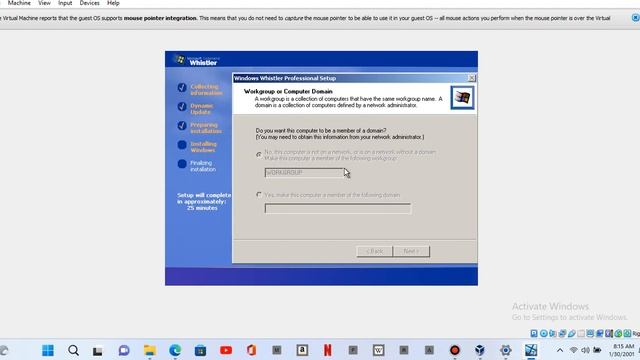Close the Windows Whistler Professional Setup dialog
This screenshot has height=360, width=640.
coord(471,78)
